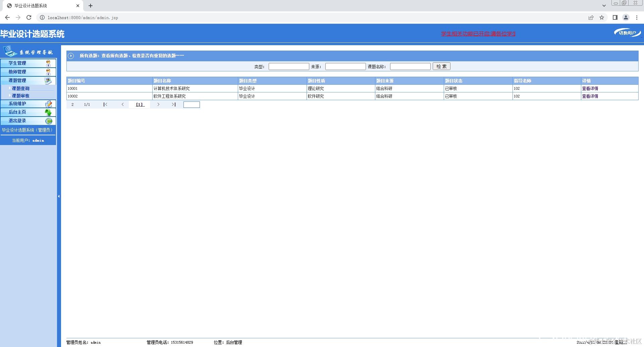644x347 pixels.
Task: Click the 教师管理 person icon
Action: (48, 72)
